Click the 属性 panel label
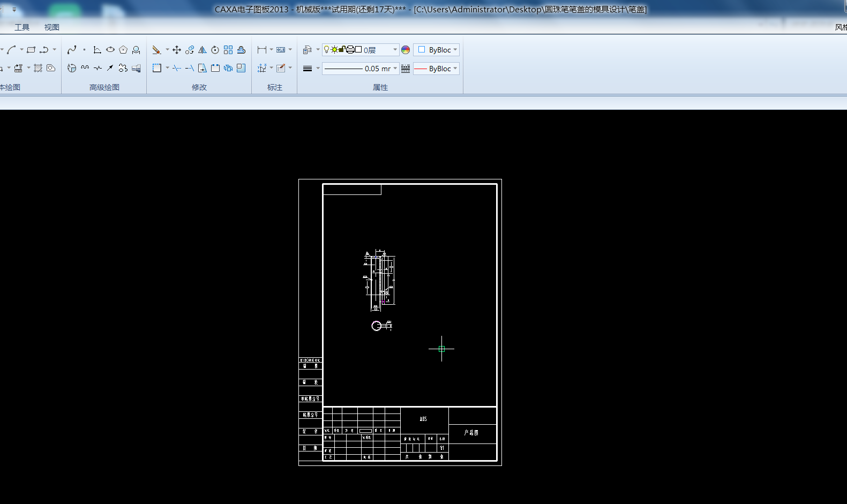Image resolution: width=847 pixels, height=504 pixels. point(380,87)
